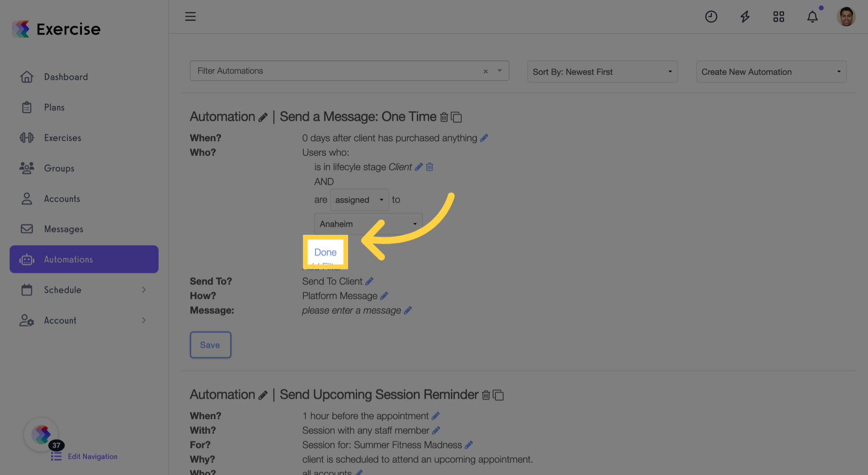This screenshot has width=868, height=475.
Task: Open the assigned dropdown
Action: [359, 200]
